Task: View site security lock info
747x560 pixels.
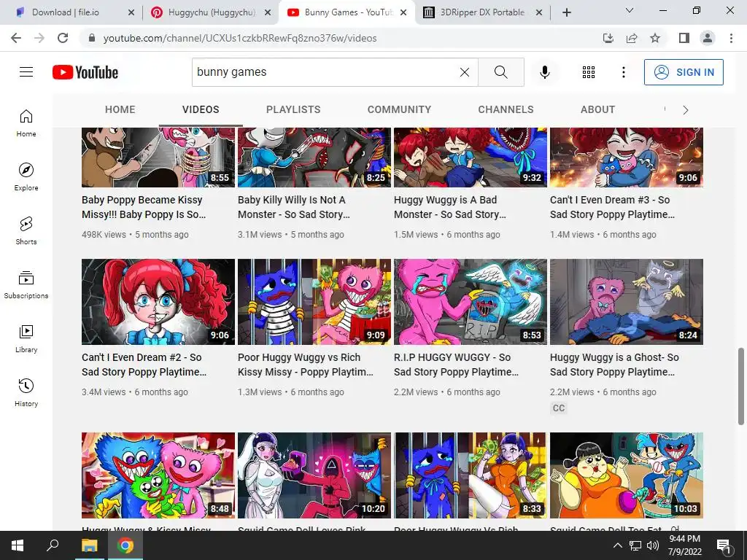Action: click(92, 38)
